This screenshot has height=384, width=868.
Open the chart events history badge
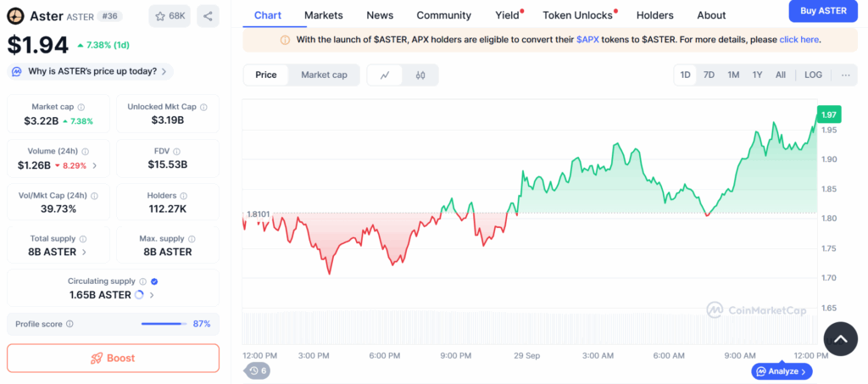point(258,370)
